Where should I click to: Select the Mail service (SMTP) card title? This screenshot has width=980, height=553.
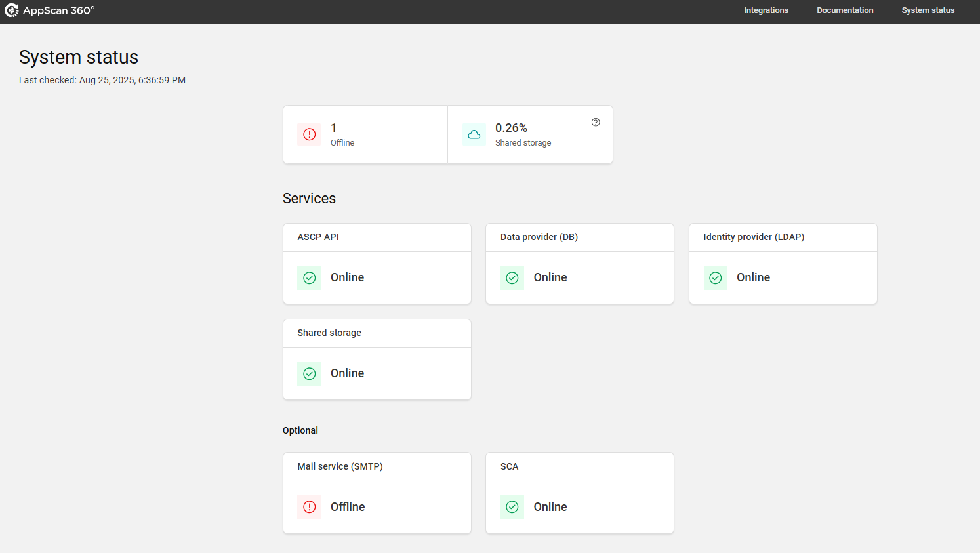[x=340, y=466]
